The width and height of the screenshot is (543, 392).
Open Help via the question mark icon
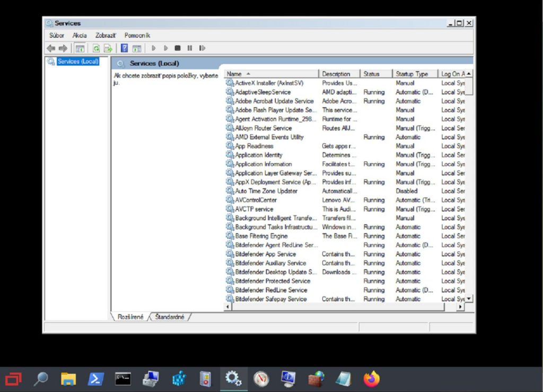(124, 48)
